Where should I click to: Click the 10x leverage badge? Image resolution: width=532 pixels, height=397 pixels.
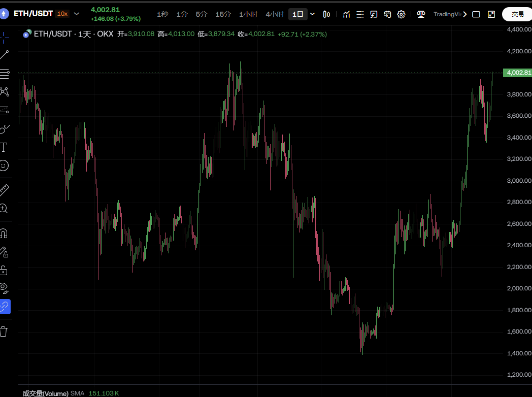click(x=62, y=14)
